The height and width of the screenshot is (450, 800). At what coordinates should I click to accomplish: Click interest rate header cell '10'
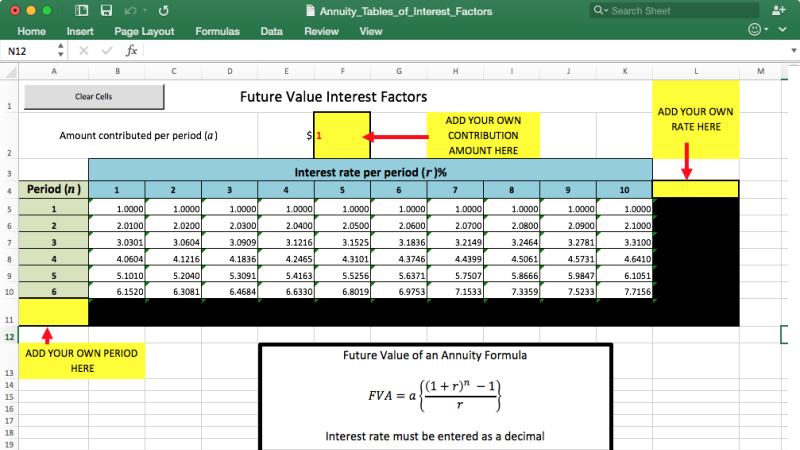point(624,190)
